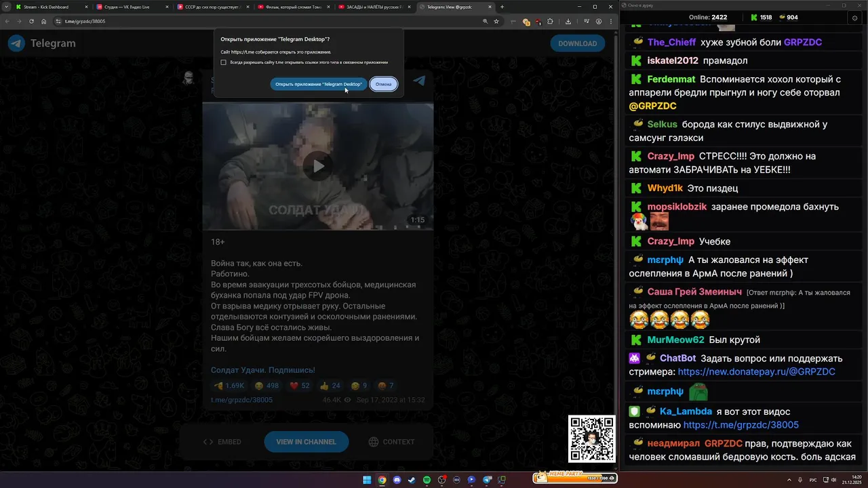Image resolution: width=868 pixels, height=488 pixels.
Task: Open Telegram from the taskbar
Action: point(487,480)
